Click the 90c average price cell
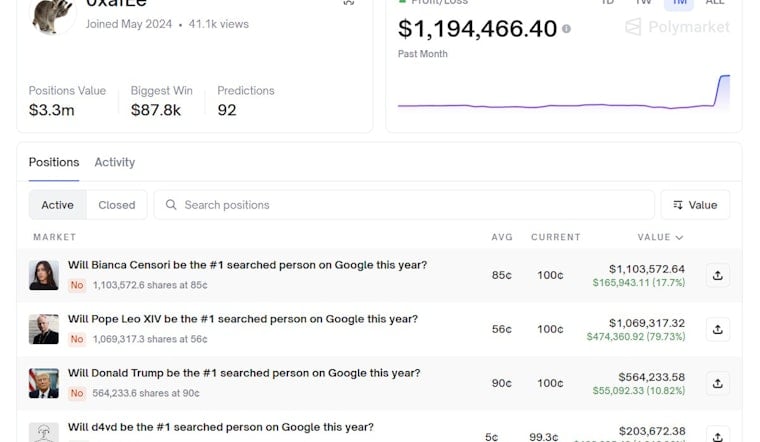760x442 pixels. 502,383
